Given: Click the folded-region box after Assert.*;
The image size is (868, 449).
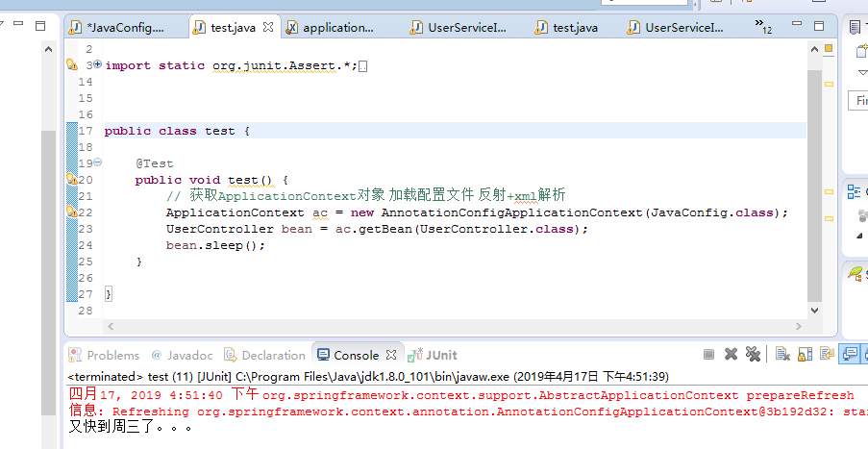Looking at the screenshot, I should click(x=363, y=66).
